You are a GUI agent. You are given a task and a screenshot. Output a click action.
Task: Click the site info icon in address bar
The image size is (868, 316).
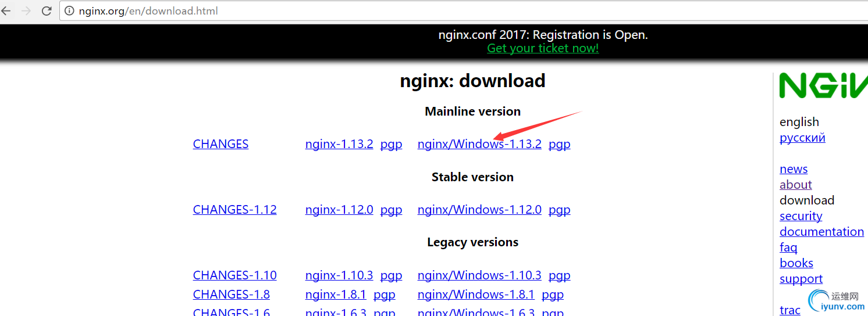point(70,11)
